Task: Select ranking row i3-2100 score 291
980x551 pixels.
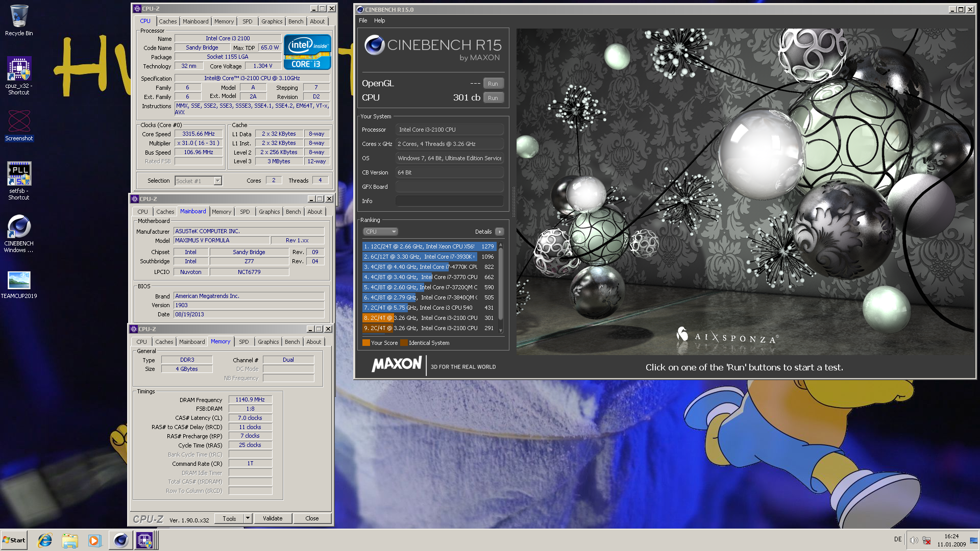Action: point(429,328)
